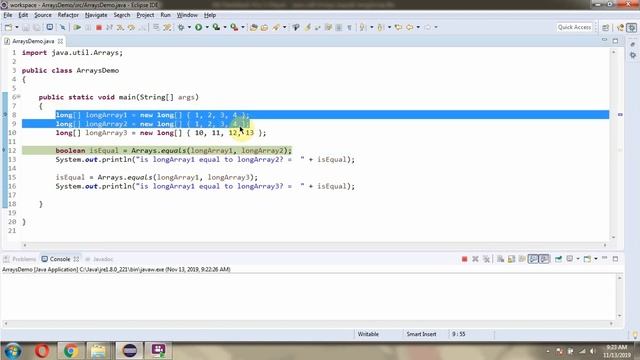Select the ArraysDemo.java editor tab
Viewport: 640px width, 360px height.
pos(33,41)
